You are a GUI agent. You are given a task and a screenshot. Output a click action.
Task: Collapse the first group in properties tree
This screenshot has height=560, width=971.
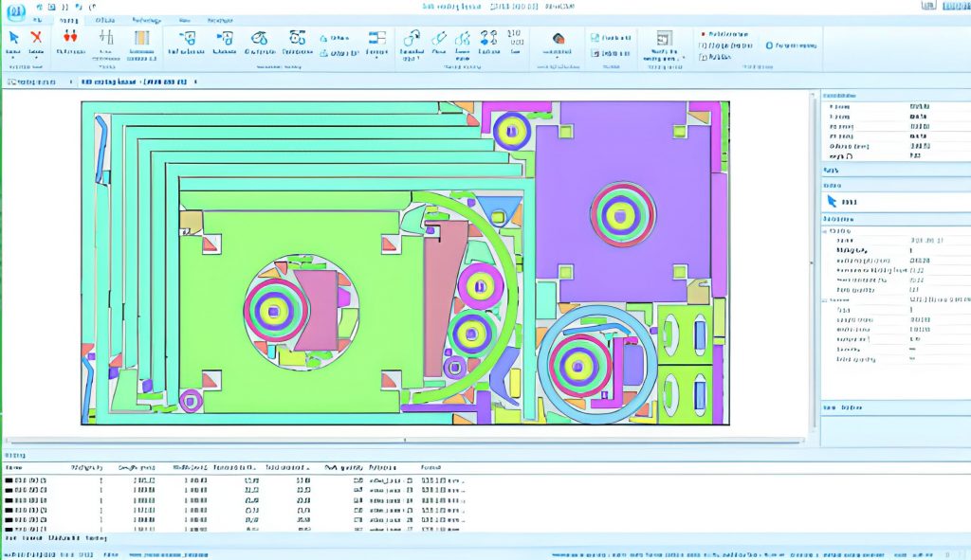click(826, 230)
